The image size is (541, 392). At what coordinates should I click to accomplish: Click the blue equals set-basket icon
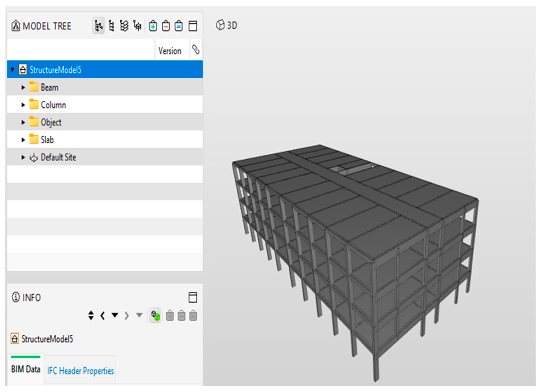coord(178,26)
